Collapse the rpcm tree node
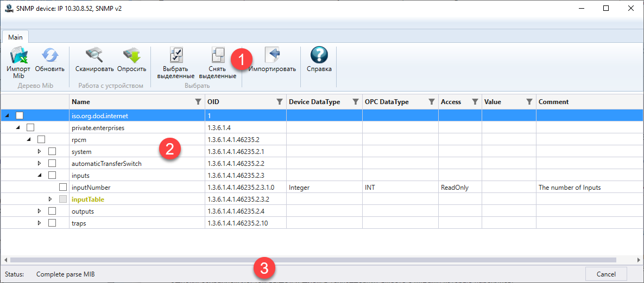 click(x=29, y=140)
